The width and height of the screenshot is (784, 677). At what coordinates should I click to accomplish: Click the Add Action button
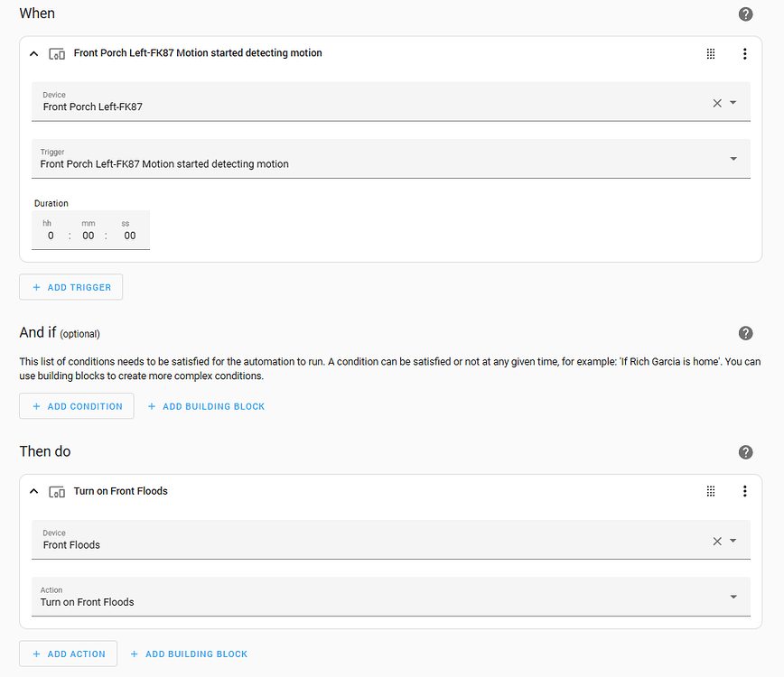pyautogui.click(x=69, y=654)
